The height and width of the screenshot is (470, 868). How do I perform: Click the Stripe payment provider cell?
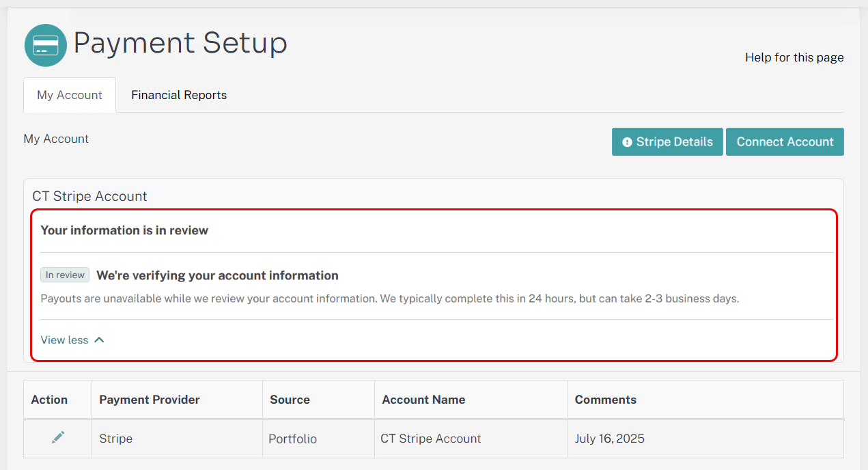[x=178, y=439]
